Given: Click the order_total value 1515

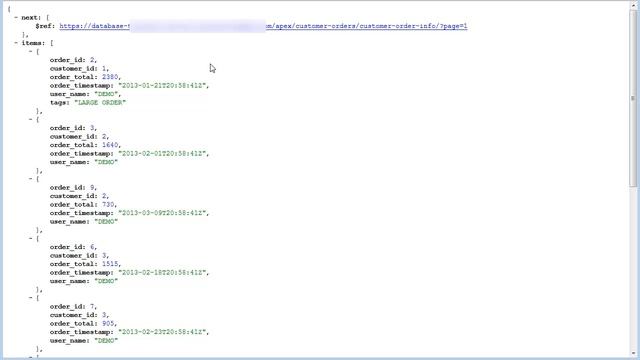Looking at the screenshot, I should click(110, 264).
